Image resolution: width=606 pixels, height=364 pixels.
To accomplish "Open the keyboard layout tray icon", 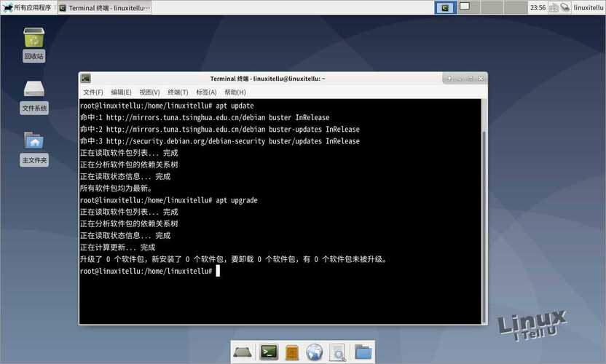I will pos(554,8).
